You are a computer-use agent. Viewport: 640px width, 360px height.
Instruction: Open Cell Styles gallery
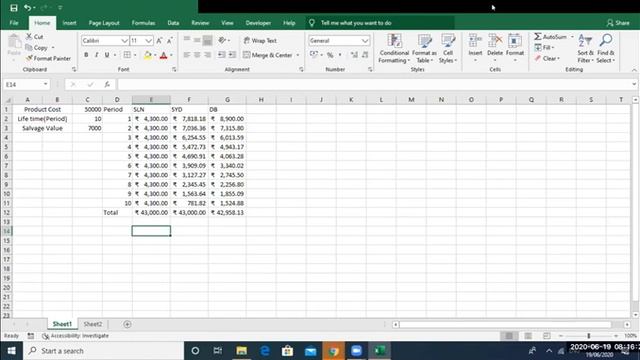[448, 49]
